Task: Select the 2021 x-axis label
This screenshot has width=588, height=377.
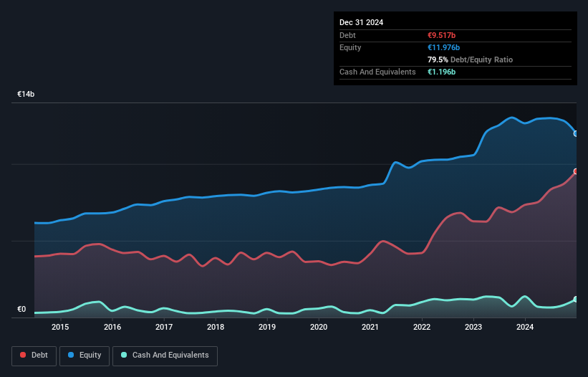Action: pos(370,327)
